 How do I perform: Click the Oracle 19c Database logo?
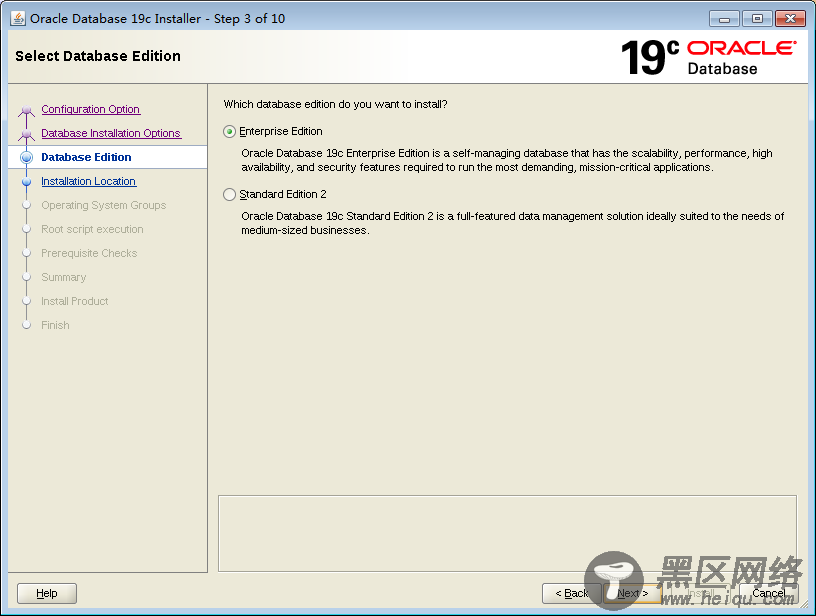(x=708, y=57)
